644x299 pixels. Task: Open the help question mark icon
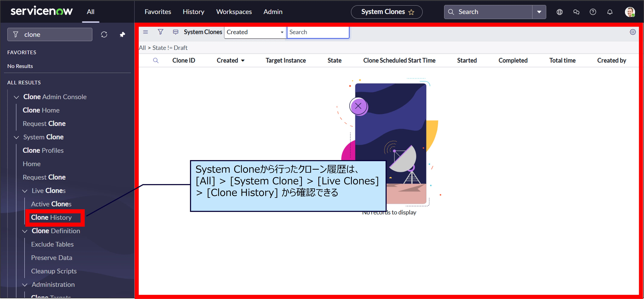[x=593, y=12]
